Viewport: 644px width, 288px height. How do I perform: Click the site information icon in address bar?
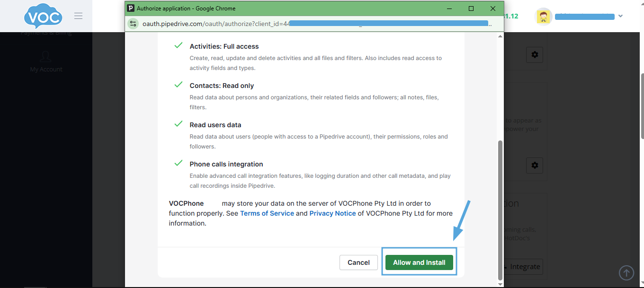[133, 23]
